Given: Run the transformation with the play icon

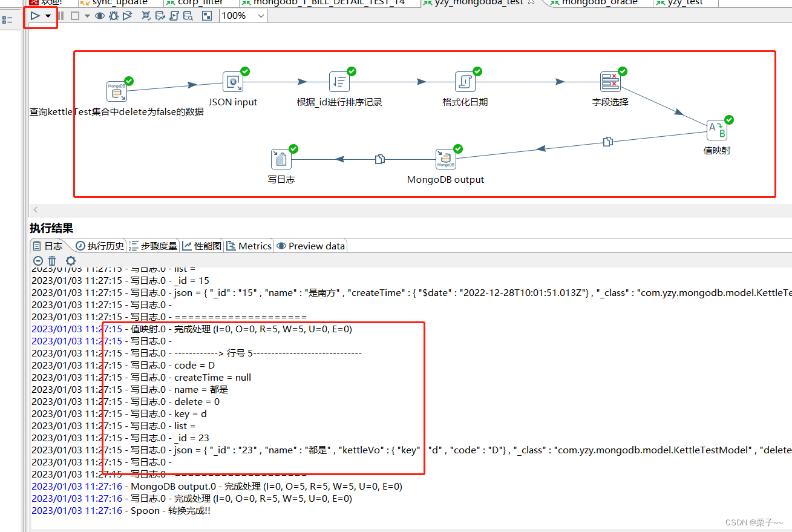Looking at the screenshot, I should 35,16.
